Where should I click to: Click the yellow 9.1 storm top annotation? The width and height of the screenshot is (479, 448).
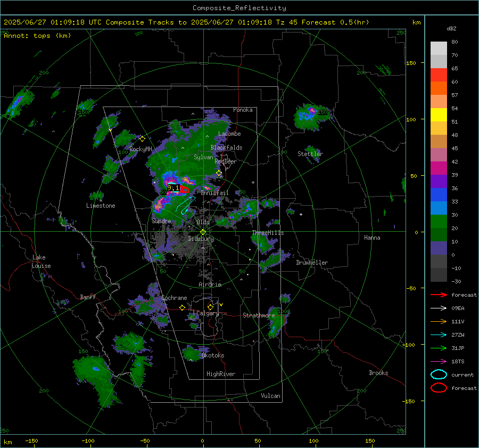pyautogui.click(x=173, y=188)
